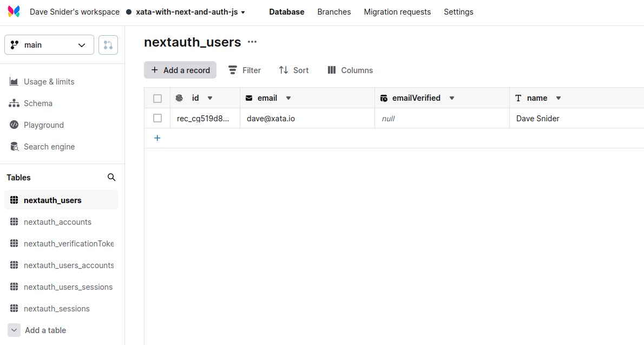Open the email column dropdown arrow
This screenshot has width=644, height=345.
[x=288, y=98]
